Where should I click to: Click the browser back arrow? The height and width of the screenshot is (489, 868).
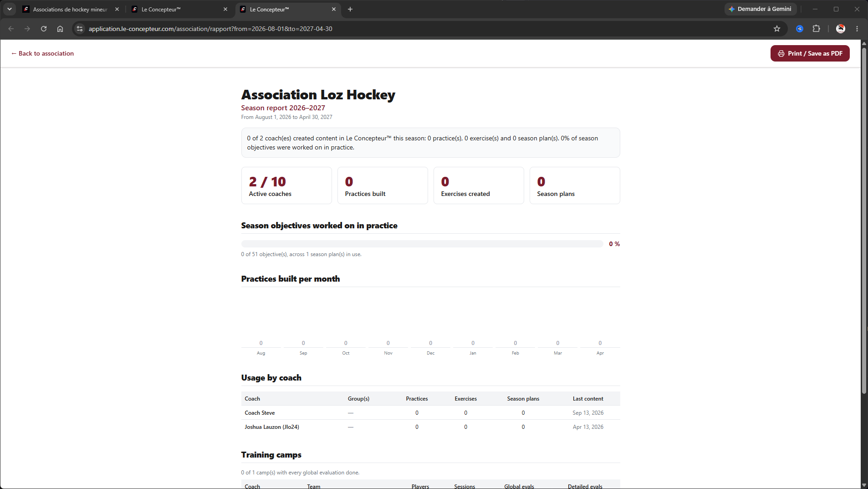tap(11, 29)
